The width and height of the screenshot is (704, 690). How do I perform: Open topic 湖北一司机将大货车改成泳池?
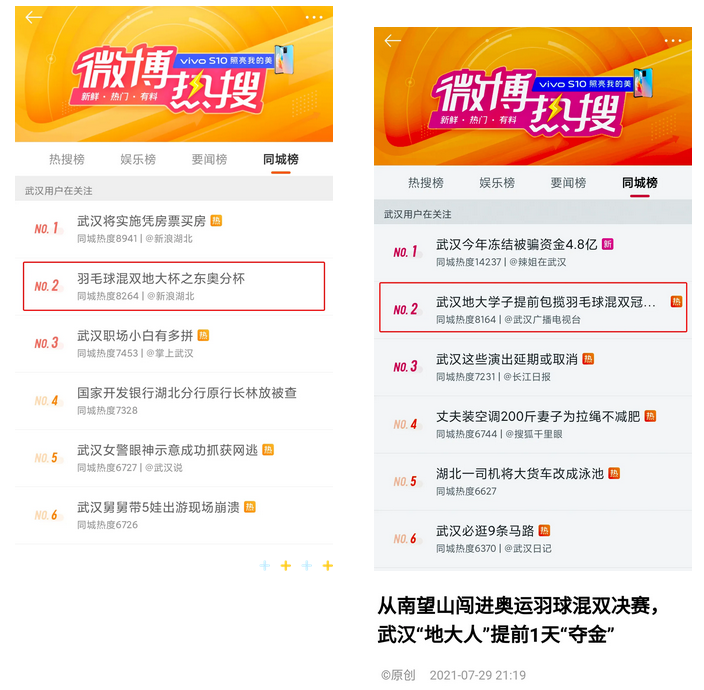[533, 481]
